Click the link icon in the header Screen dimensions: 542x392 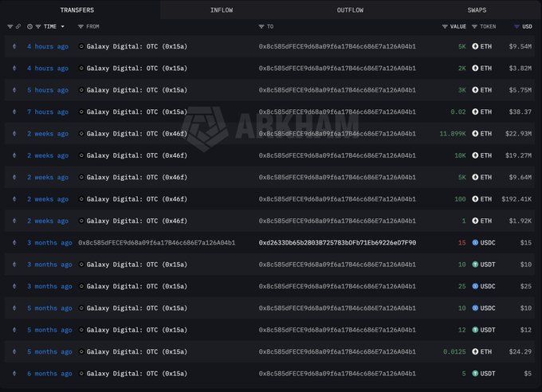(18, 26)
